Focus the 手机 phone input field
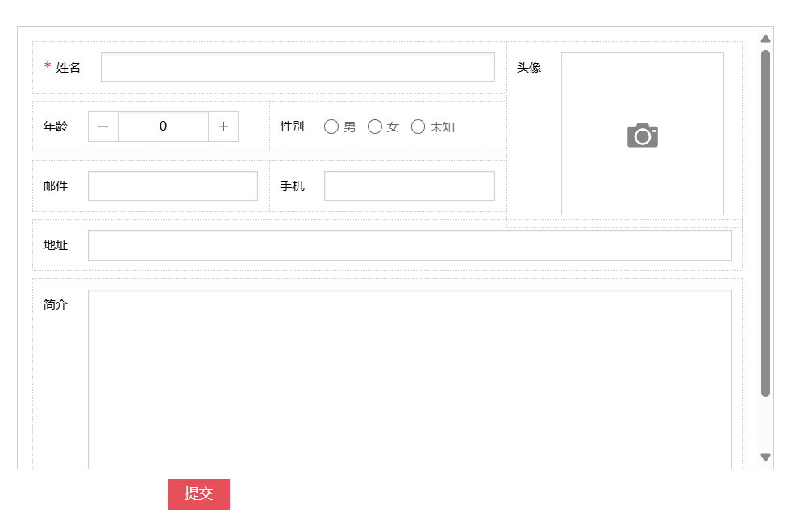Image resolution: width=812 pixels, height=517 pixels. (x=410, y=186)
